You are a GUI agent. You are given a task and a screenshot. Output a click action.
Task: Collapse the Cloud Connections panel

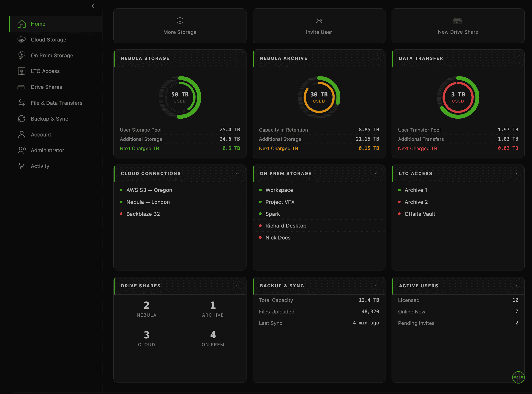pyautogui.click(x=237, y=174)
